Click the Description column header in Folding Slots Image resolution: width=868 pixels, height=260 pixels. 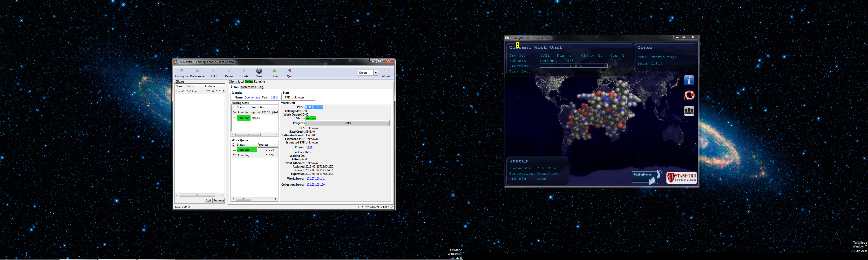[x=258, y=107]
